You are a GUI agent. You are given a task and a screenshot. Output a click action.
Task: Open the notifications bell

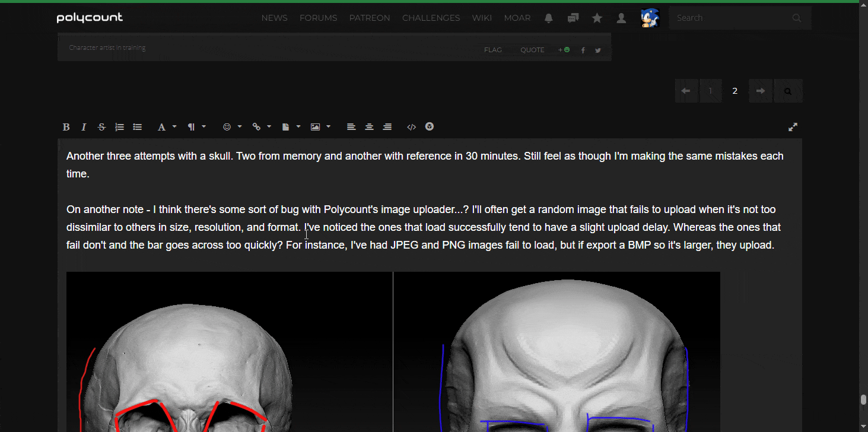(549, 18)
